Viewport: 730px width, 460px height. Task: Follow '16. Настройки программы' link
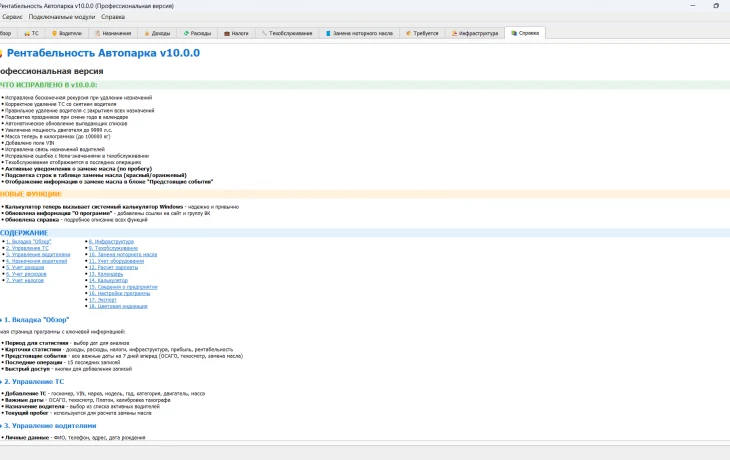point(119,293)
